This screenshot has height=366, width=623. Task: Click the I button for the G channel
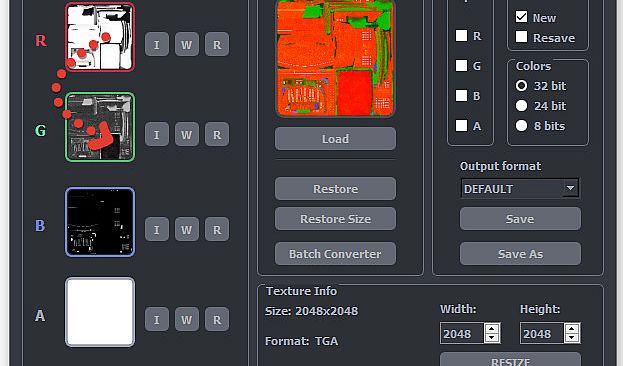pos(157,134)
